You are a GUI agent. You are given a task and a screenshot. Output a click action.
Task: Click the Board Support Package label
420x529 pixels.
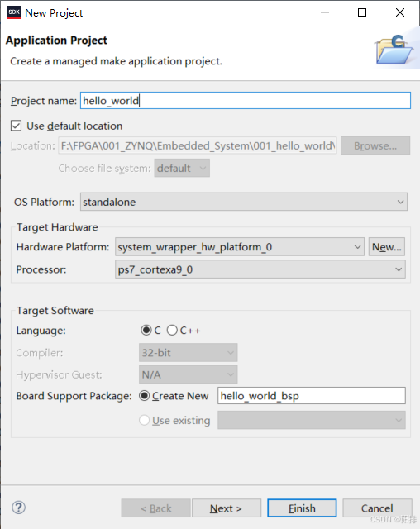[x=74, y=396]
